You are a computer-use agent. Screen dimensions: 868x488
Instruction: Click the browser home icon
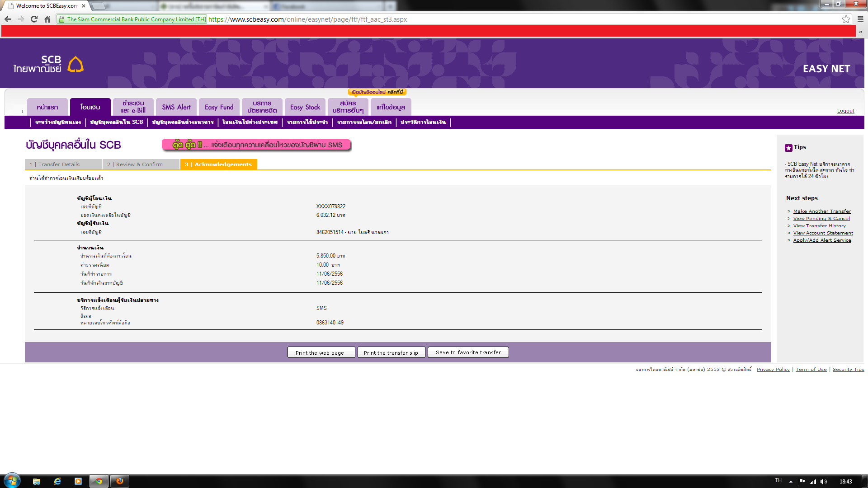(47, 19)
